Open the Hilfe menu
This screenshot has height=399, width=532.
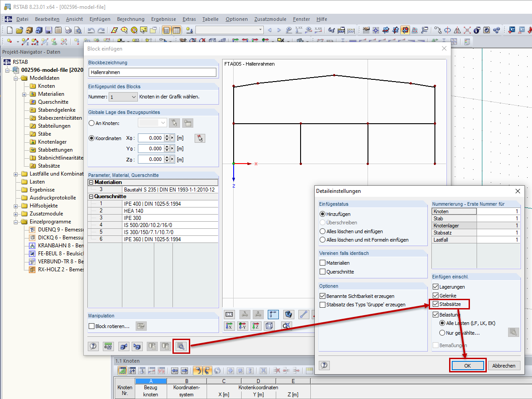click(322, 19)
